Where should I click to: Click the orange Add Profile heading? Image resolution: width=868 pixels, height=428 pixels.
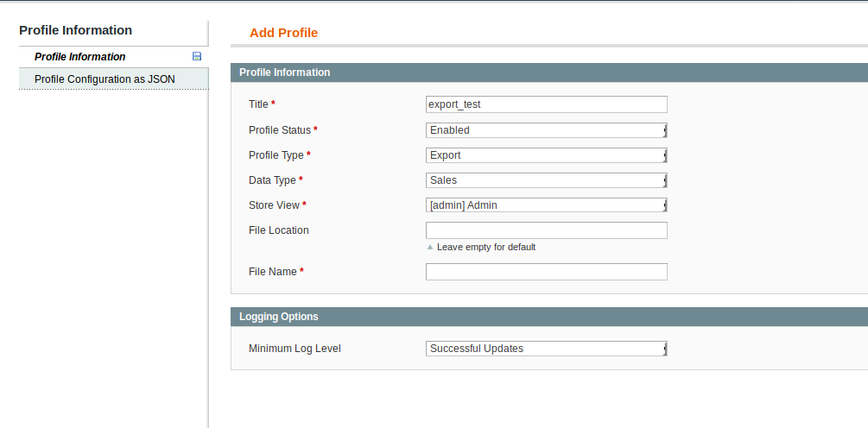point(283,33)
